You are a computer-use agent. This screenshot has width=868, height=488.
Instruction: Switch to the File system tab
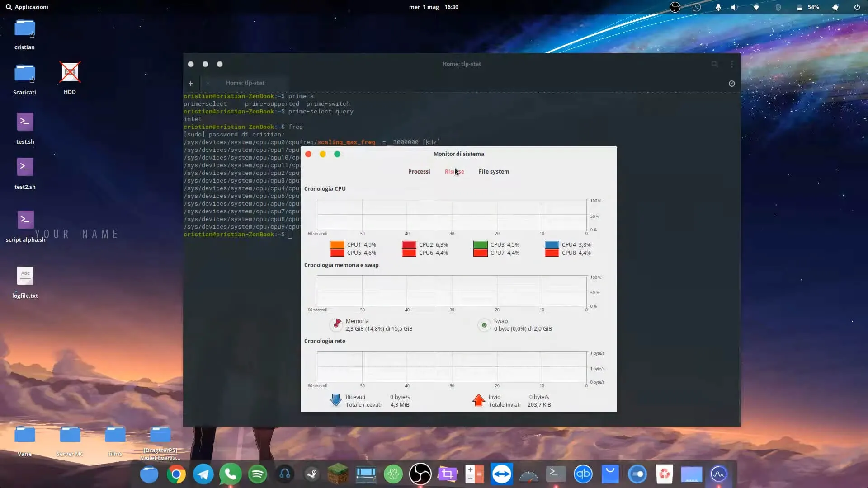(494, 171)
